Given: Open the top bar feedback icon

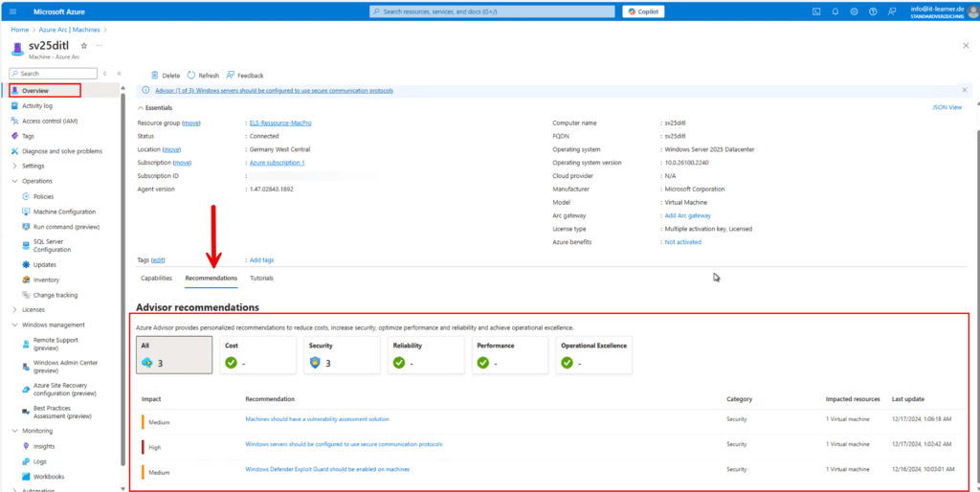Looking at the screenshot, I should pos(892,11).
